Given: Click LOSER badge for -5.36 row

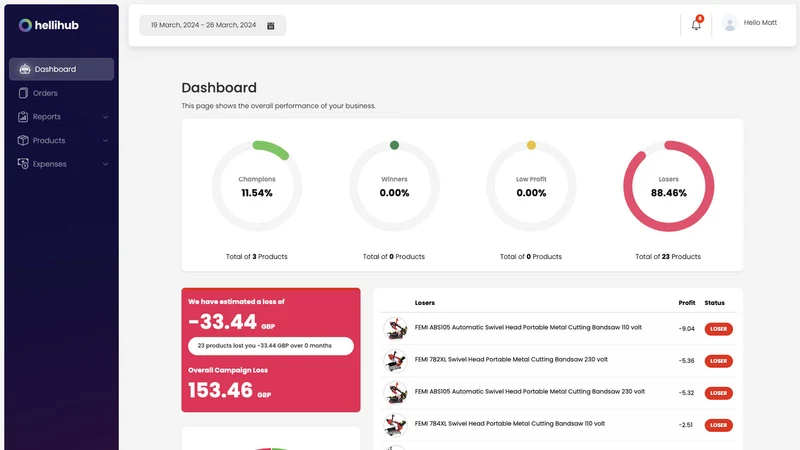Looking at the screenshot, I should (x=718, y=361).
